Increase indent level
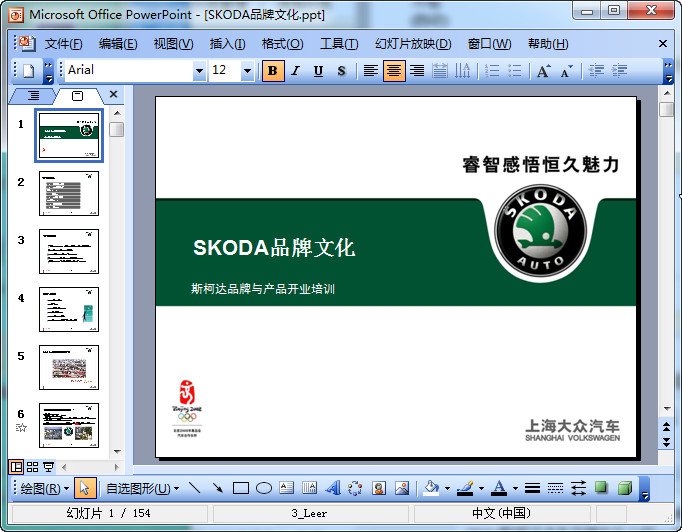This screenshot has width=682, height=532. pos(619,70)
